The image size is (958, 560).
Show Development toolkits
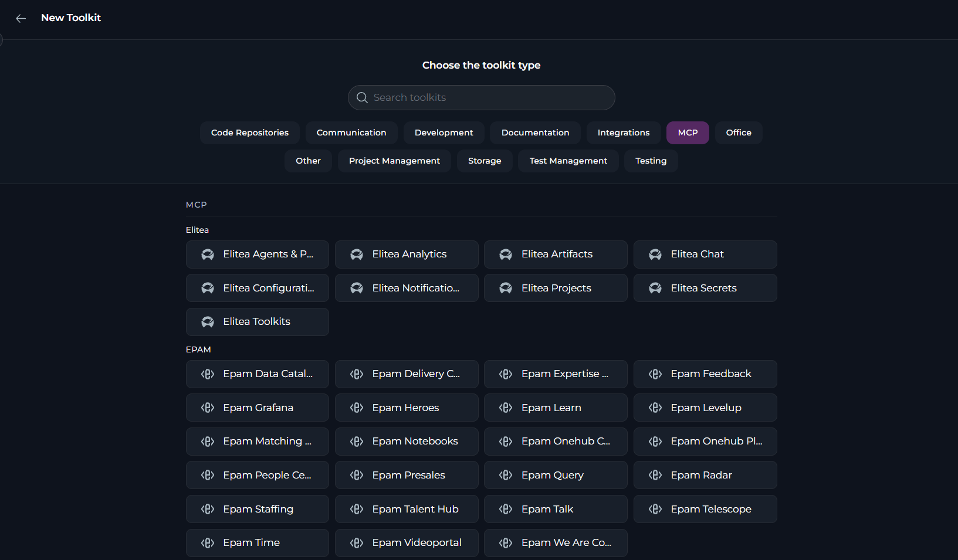click(444, 133)
